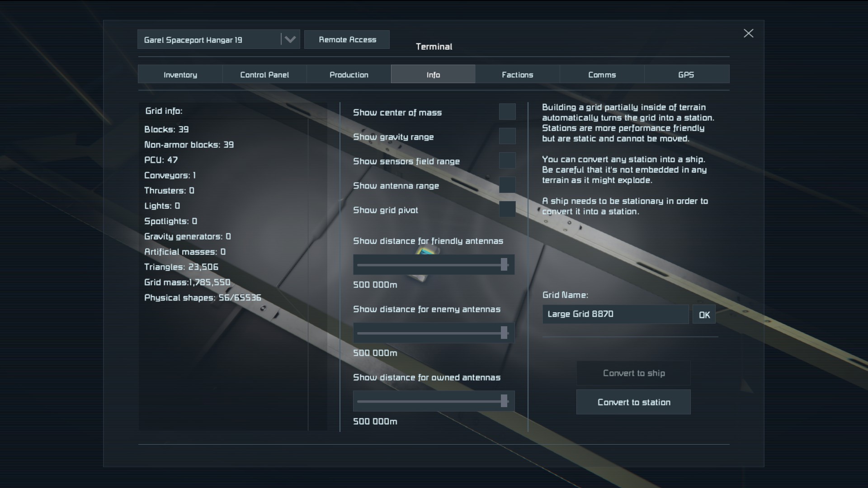
Task: Enable Show center of mass checkbox
Action: coord(507,112)
